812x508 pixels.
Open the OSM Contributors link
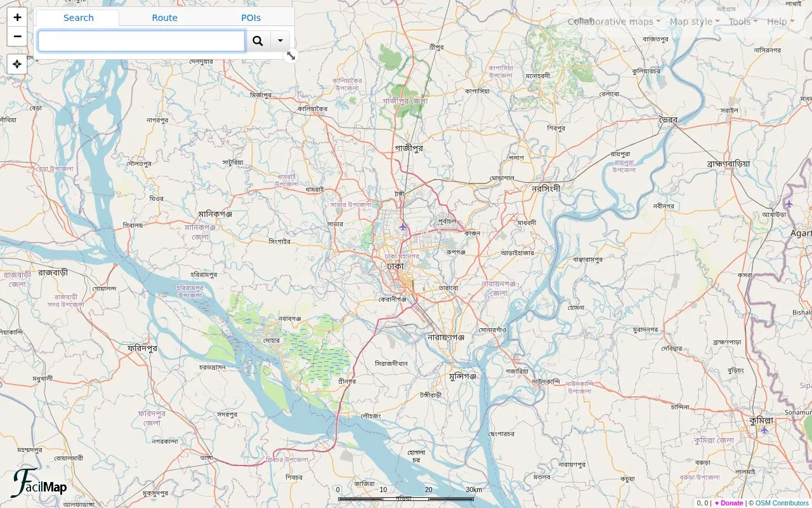[782, 503]
